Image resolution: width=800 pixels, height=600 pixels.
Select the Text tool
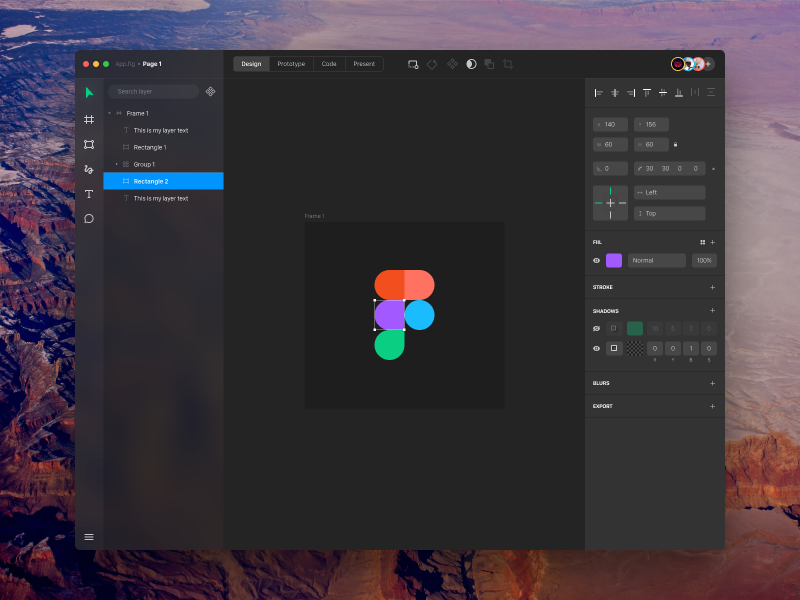point(89,194)
